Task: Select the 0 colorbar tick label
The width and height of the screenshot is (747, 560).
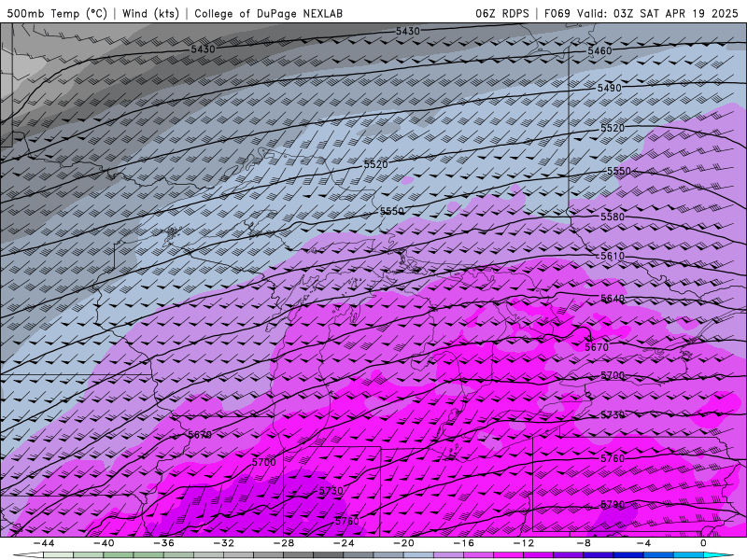Action: click(x=704, y=543)
